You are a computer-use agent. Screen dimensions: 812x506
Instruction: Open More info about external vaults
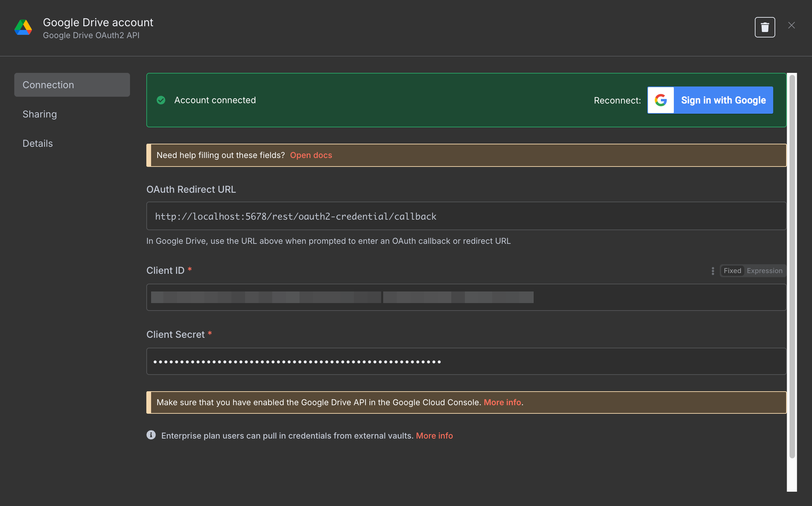[434, 436]
